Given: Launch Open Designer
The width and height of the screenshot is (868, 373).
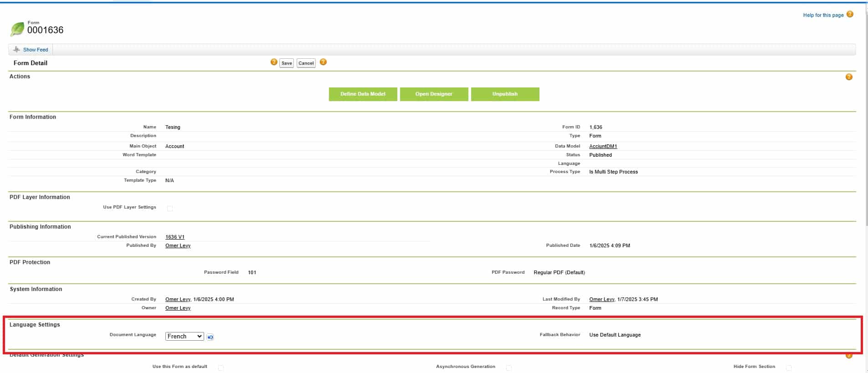Looking at the screenshot, I should point(434,94).
